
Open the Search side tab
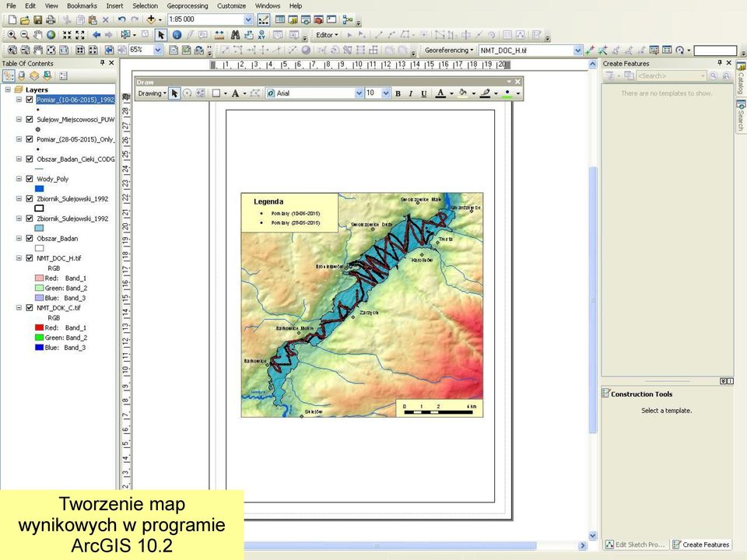coord(741,116)
